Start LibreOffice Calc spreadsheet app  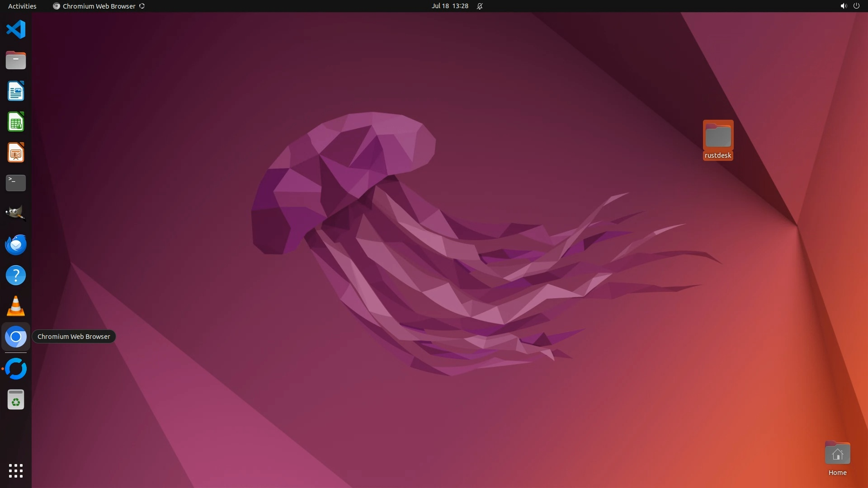coord(16,122)
